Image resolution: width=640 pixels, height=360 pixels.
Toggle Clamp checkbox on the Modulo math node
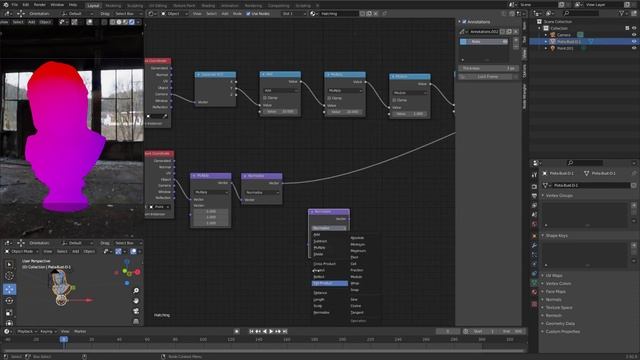click(394, 100)
